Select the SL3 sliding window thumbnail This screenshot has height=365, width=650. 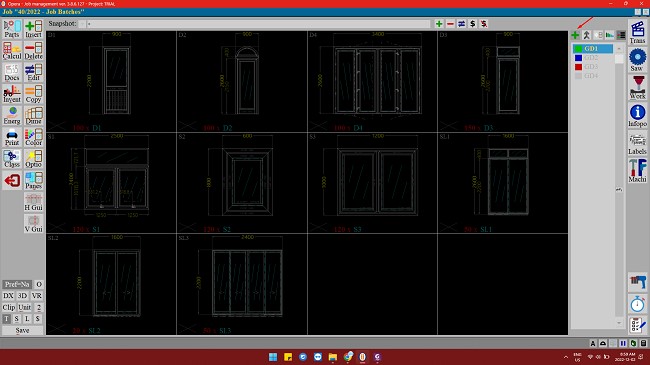pos(242,285)
